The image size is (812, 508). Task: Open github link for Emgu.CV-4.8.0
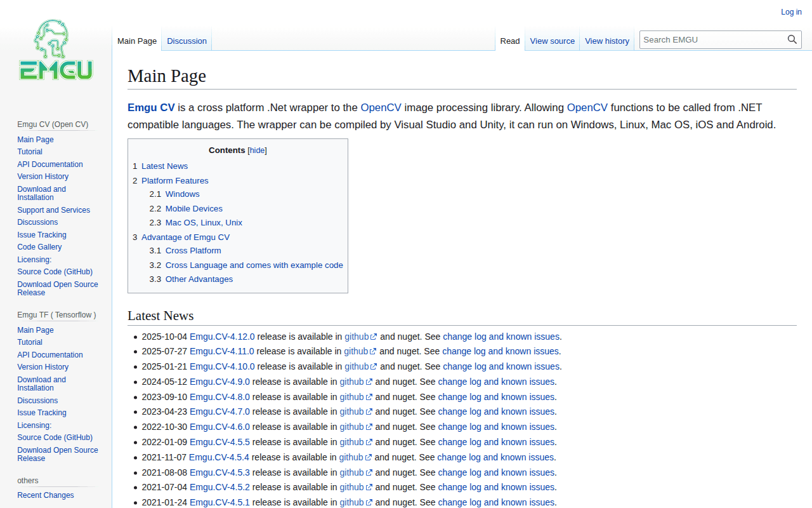[356, 397]
